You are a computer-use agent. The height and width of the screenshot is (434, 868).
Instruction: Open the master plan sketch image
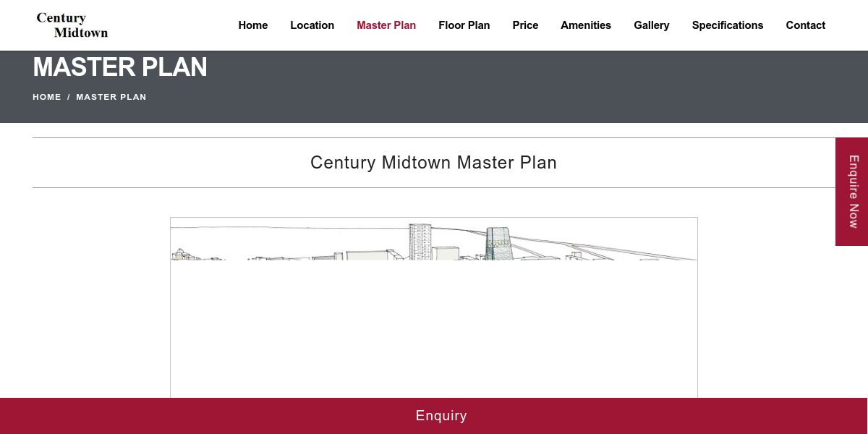(x=434, y=307)
